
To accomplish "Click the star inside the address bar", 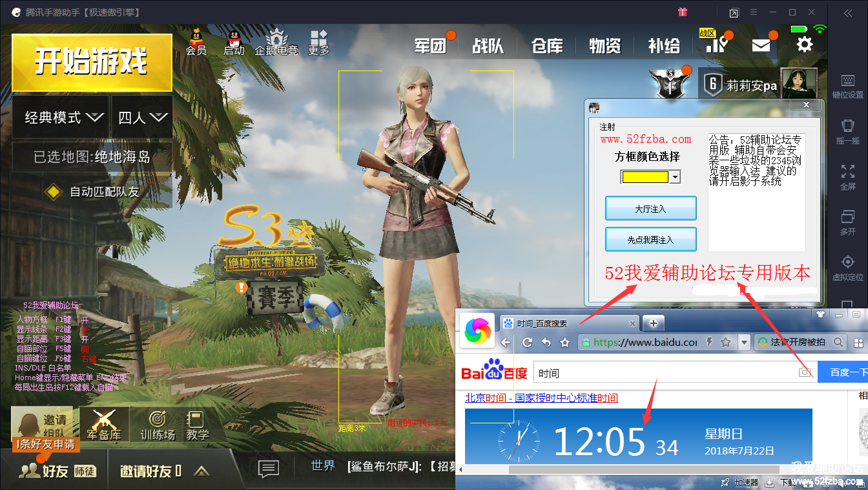I will [x=725, y=342].
